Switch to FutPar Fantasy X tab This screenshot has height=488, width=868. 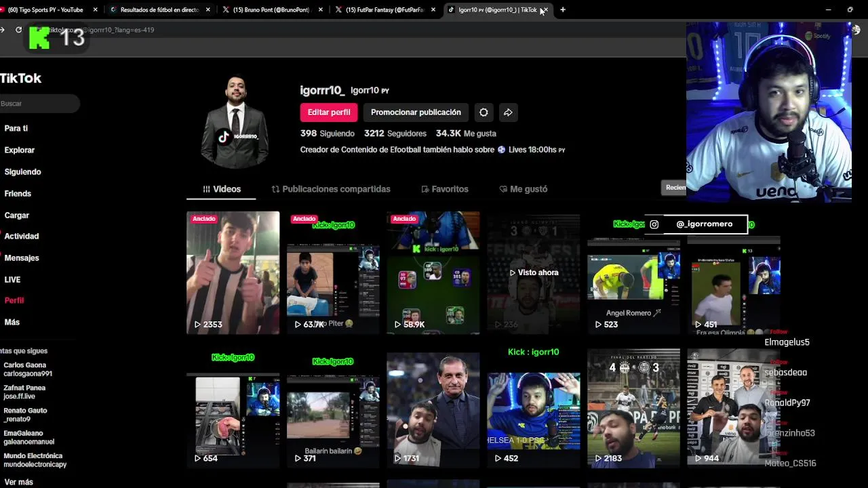pos(384,9)
